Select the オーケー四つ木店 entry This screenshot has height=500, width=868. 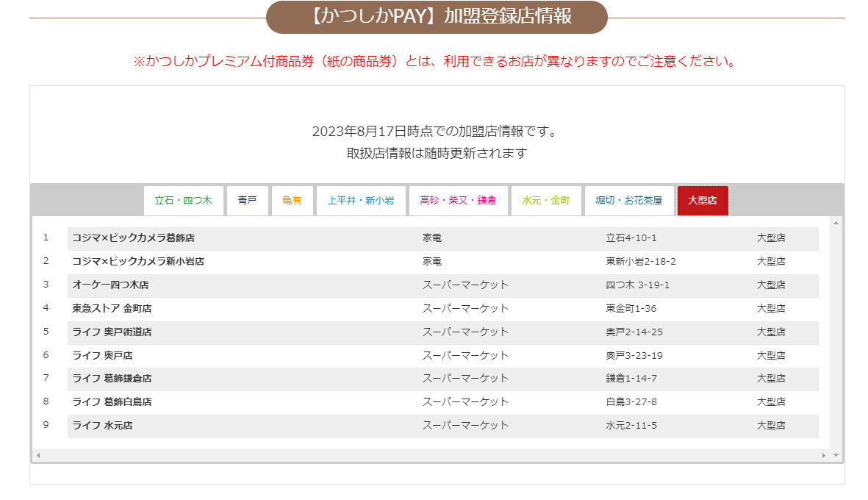pos(110,285)
